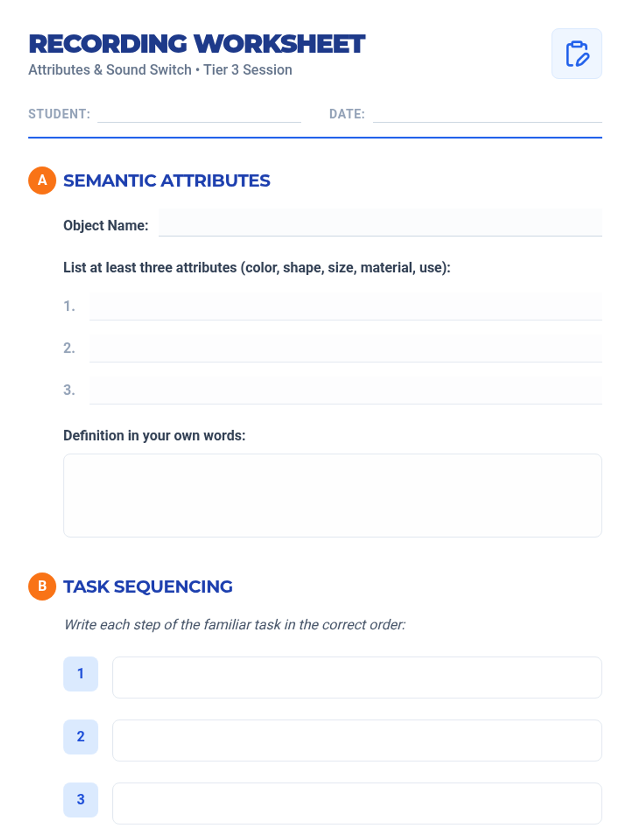
Task: Click the Student name line
Action: 199,114
